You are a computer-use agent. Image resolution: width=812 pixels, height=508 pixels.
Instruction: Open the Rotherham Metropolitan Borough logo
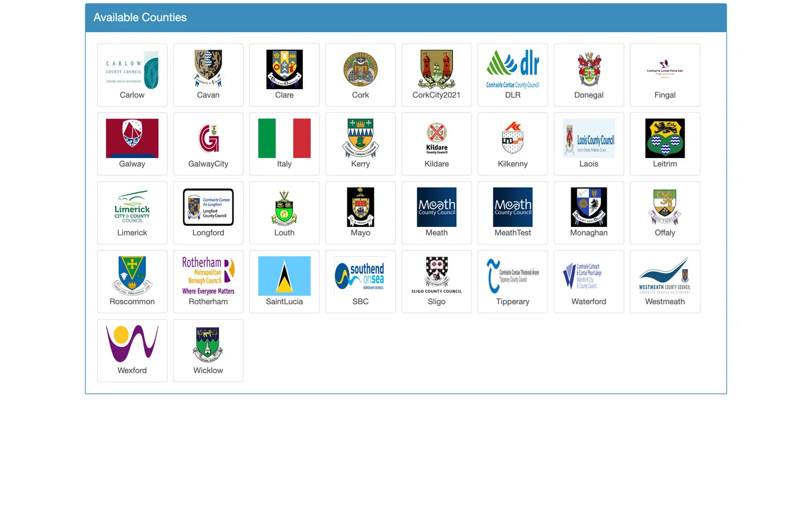click(x=208, y=276)
